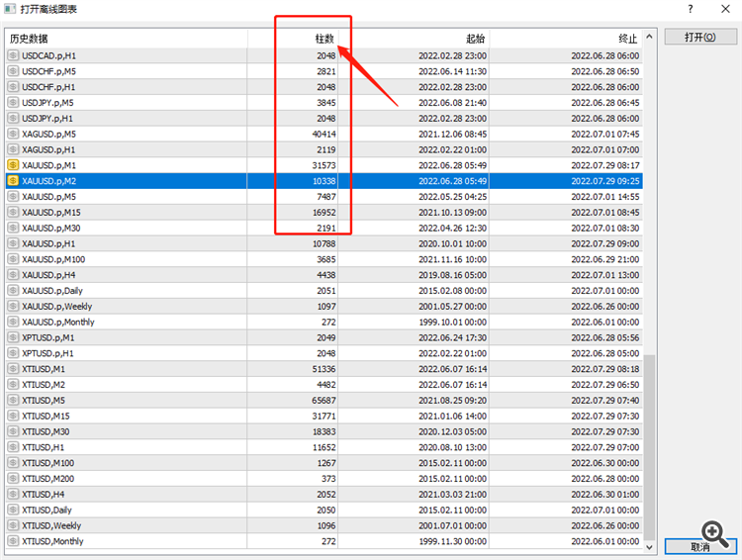
Task: Click the vertical scrollbar thumb
Action: pyautogui.click(x=649, y=447)
